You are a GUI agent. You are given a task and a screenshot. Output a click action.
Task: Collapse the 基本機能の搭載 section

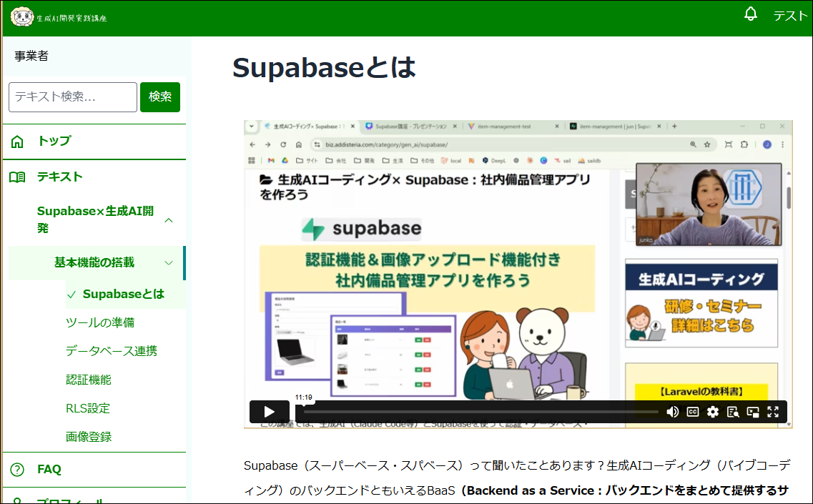168,262
